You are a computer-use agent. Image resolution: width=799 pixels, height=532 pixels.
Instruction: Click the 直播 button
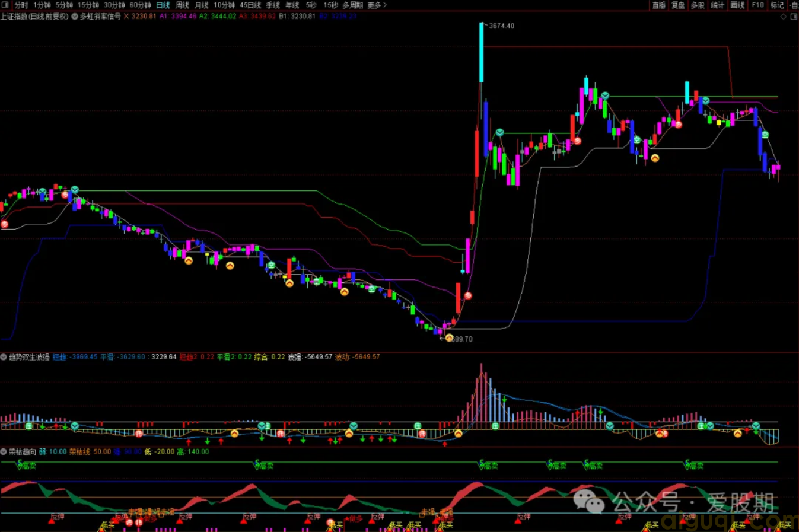click(659, 5)
